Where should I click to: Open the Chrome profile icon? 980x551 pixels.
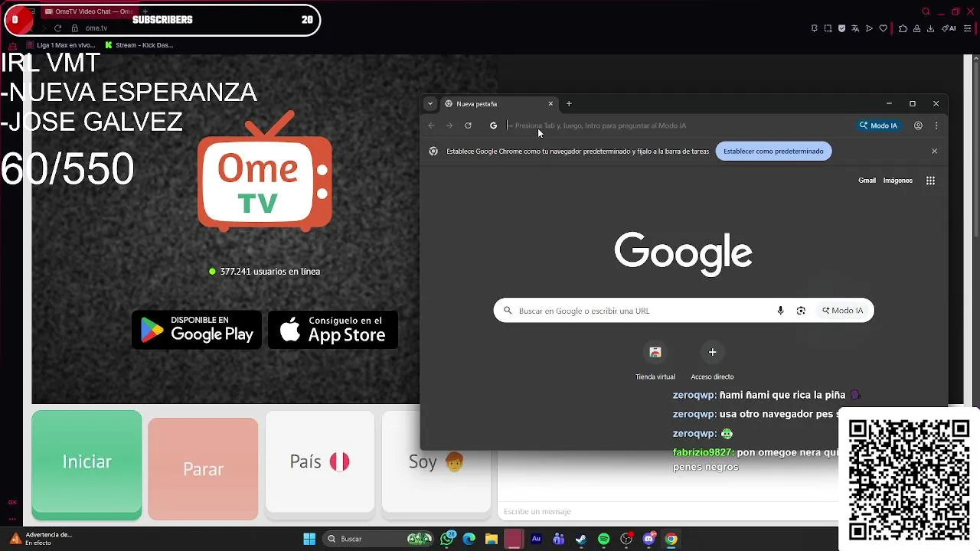[x=918, y=126]
